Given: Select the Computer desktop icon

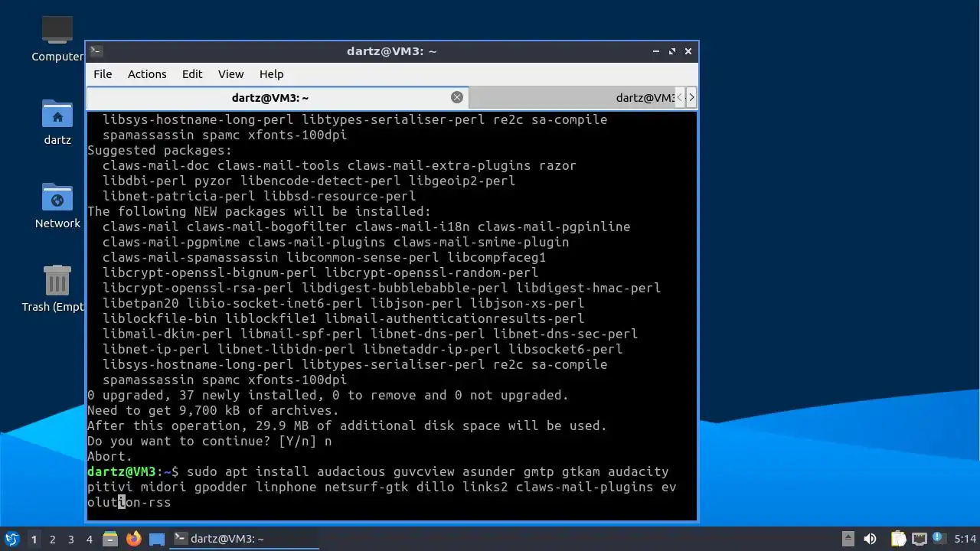Looking at the screenshot, I should point(57,38).
